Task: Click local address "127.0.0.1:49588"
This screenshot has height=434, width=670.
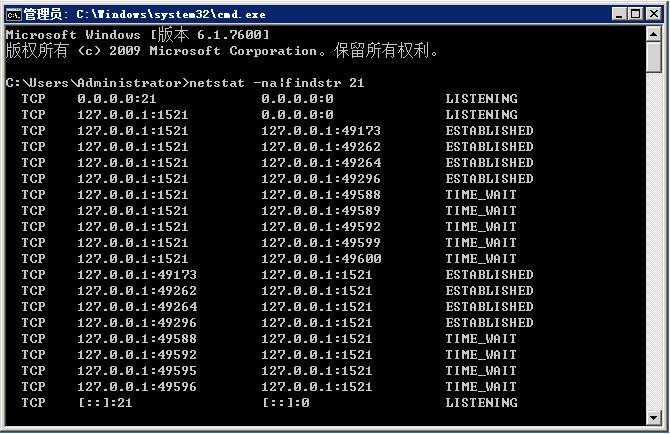Action: [x=137, y=339]
